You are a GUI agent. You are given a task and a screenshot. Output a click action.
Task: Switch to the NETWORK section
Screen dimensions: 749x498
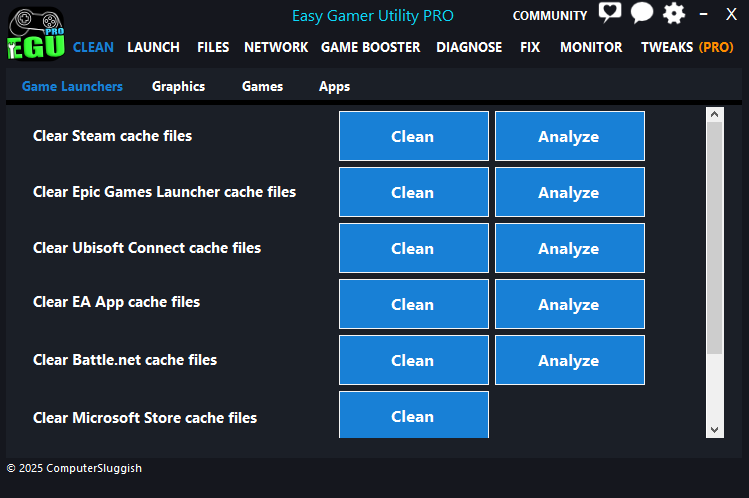pos(276,47)
